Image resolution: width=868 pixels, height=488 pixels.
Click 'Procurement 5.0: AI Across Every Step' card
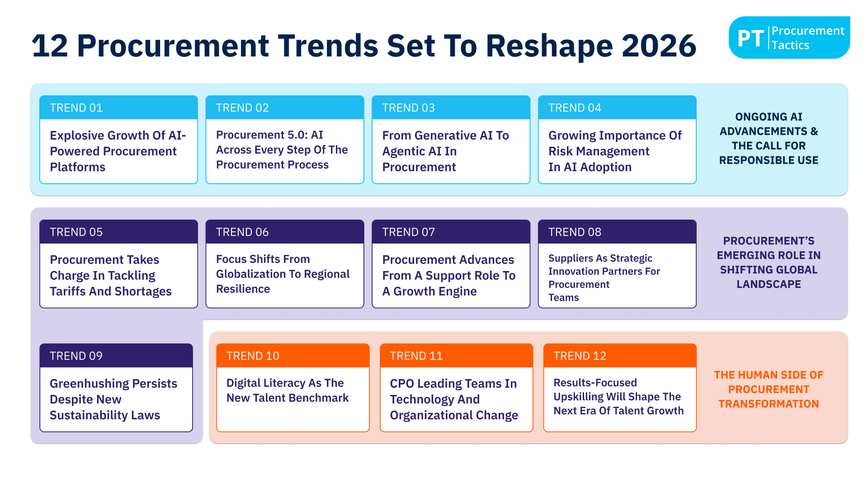[284, 150]
